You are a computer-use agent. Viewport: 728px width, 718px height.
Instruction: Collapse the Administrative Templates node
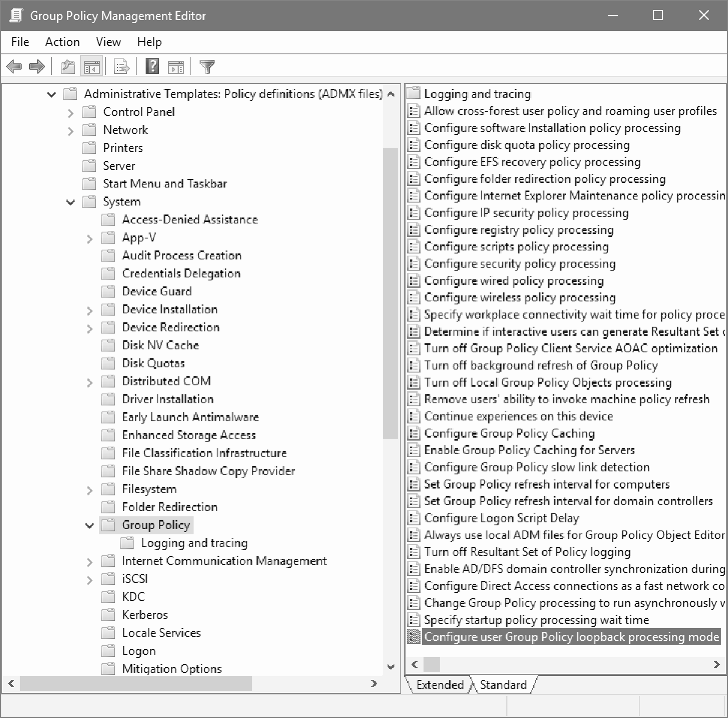(51, 94)
